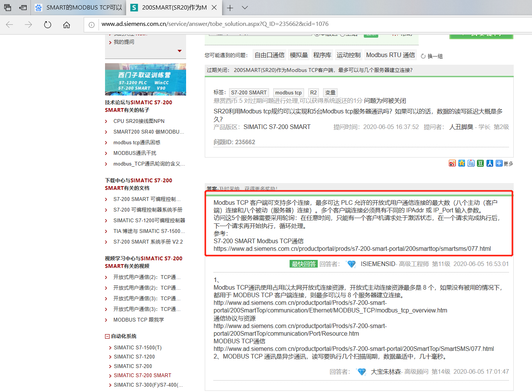Click the S7-200 SMART tag
This screenshot has width=532, height=392.
tap(249, 92)
